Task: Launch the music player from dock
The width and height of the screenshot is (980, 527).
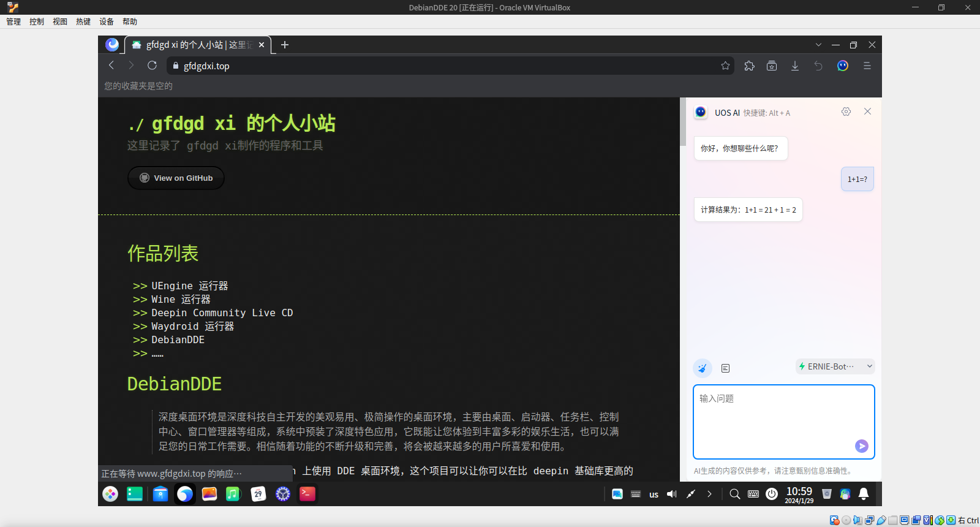Action: (233, 494)
